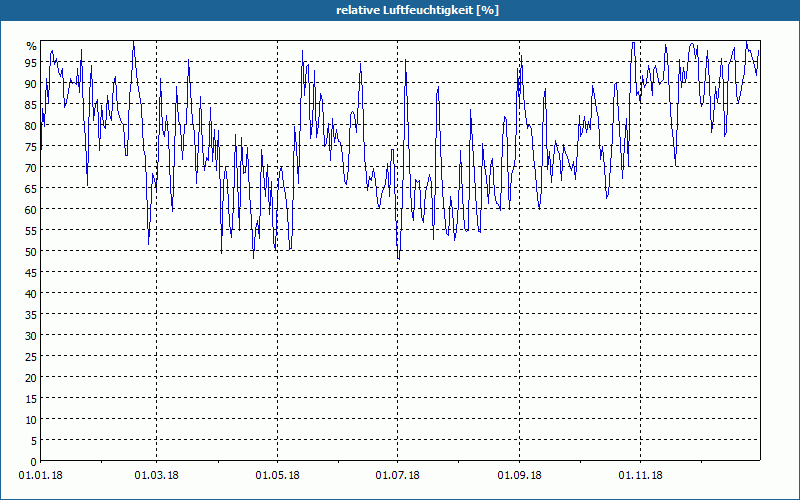The height and width of the screenshot is (500, 800).
Task: Click the 85 y-axis value
Action: (x=31, y=105)
